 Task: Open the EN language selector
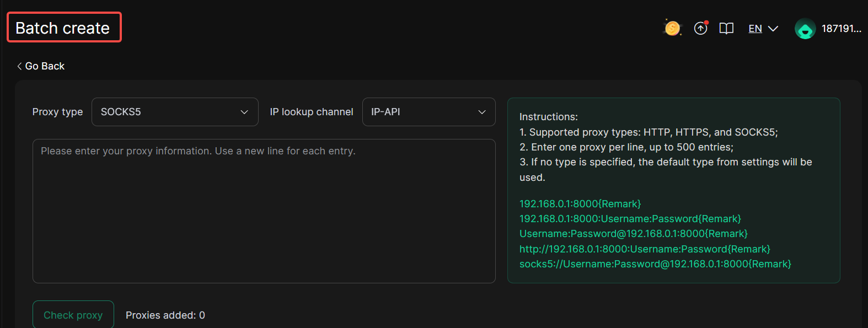pos(763,29)
